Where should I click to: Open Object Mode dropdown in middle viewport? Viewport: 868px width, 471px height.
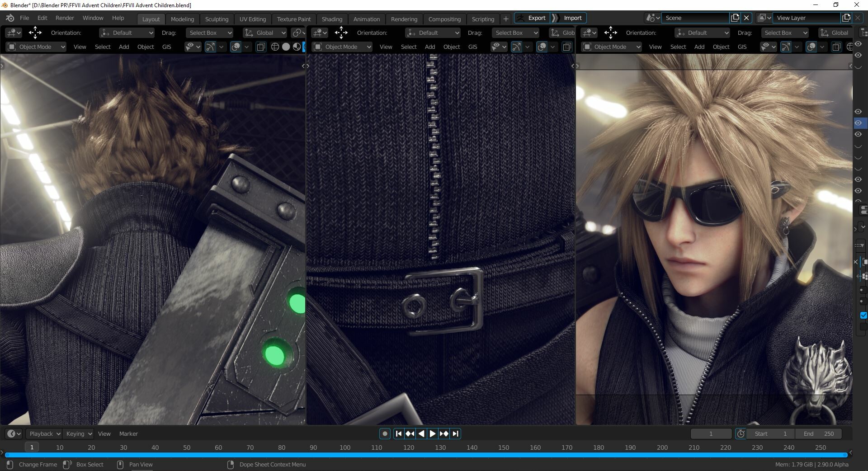[x=343, y=47]
